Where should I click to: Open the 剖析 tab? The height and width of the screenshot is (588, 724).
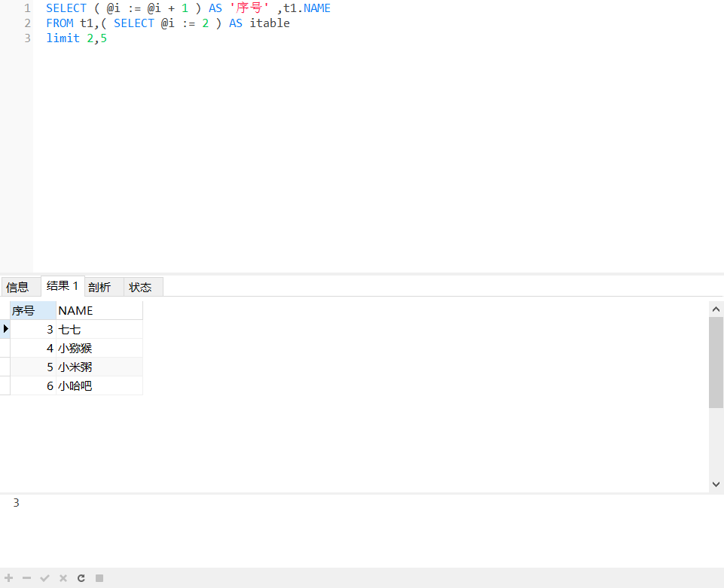[x=104, y=287]
